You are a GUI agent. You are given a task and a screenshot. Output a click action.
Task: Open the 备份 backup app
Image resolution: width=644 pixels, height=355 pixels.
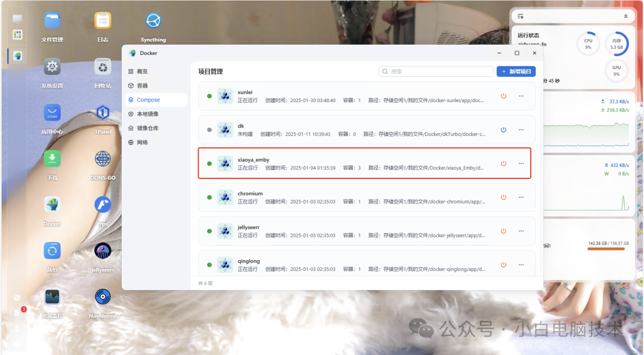(52, 251)
